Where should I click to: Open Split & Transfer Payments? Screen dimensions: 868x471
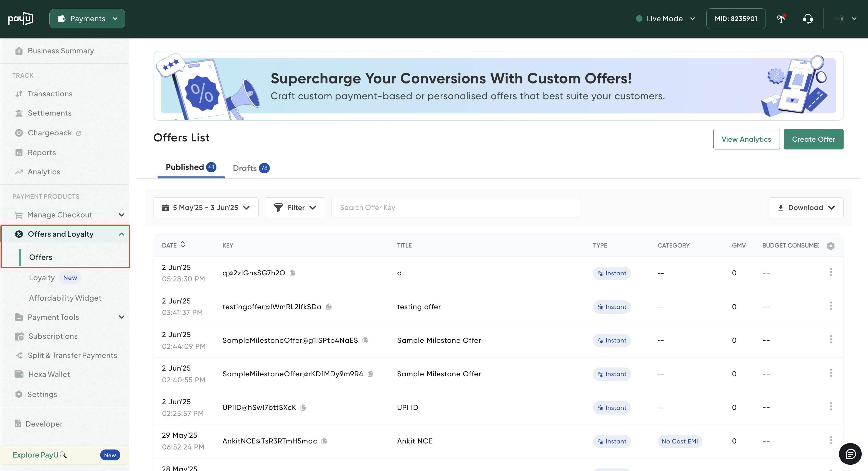click(x=72, y=355)
